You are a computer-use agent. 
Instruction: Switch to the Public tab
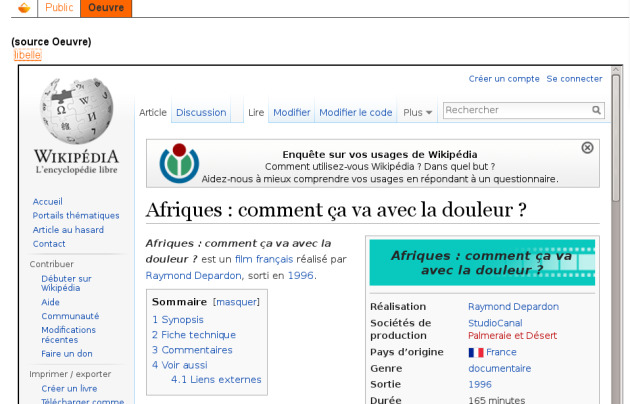[x=59, y=8]
